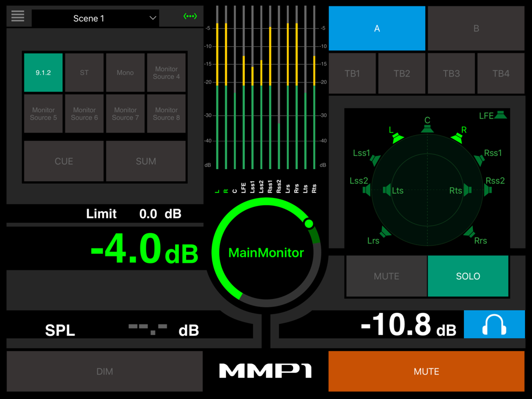This screenshot has height=399, width=532.
Task: Click the -10.8 dB headphone level
Action: (x=409, y=325)
